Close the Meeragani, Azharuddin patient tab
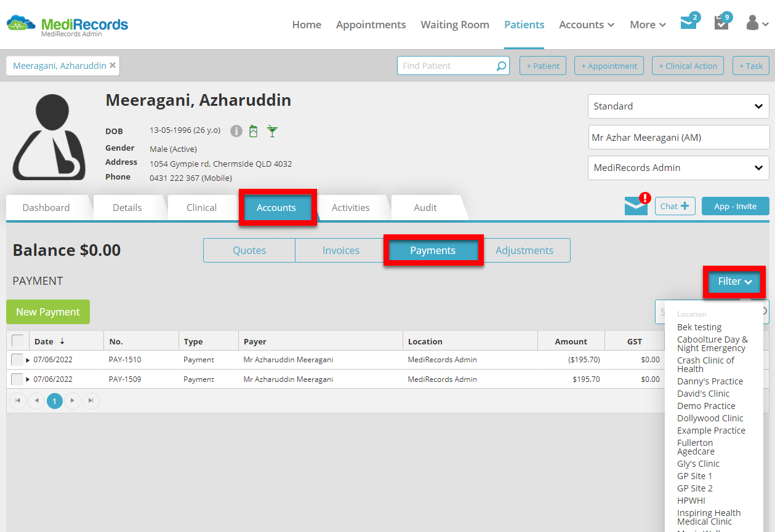 (x=113, y=65)
